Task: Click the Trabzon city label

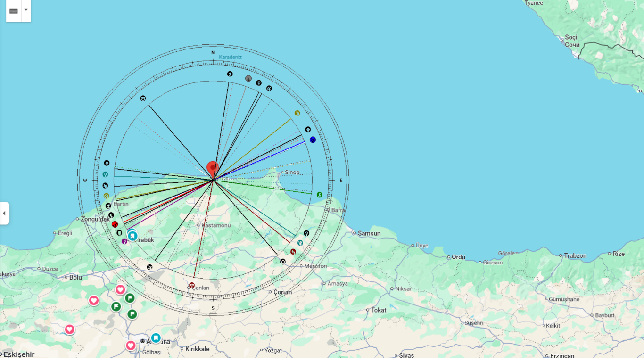Action: [x=575, y=255]
